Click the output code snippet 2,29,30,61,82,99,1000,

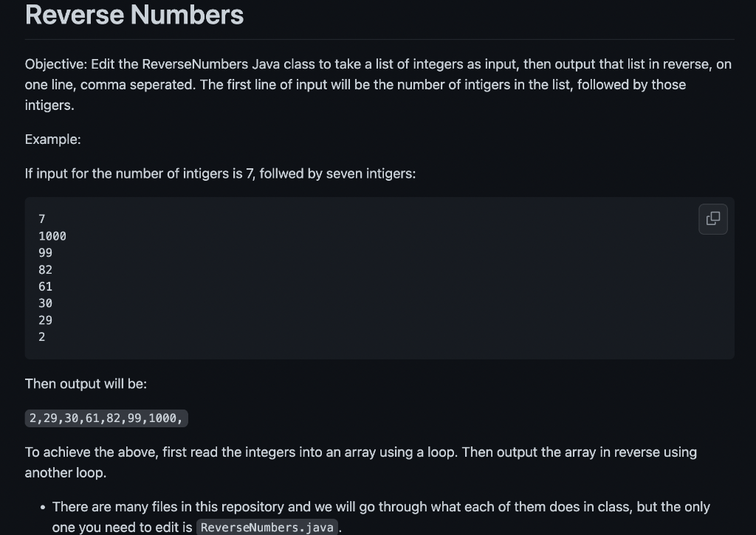click(106, 418)
